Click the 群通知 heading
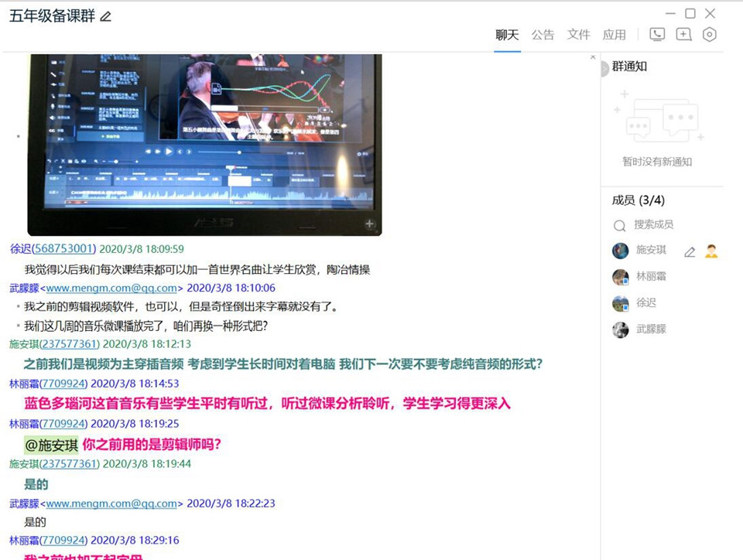 tap(629, 67)
